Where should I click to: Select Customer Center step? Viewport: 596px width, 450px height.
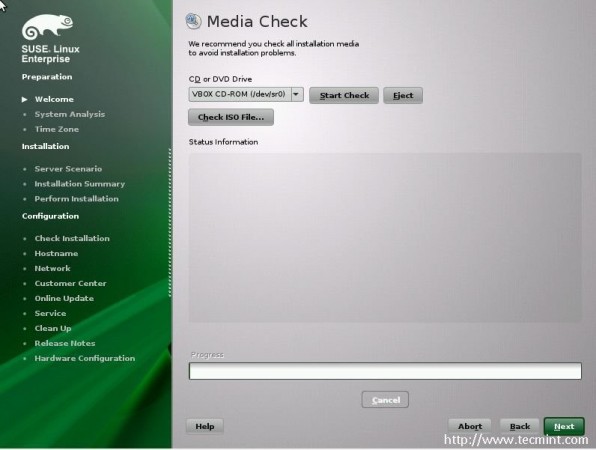click(70, 284)
